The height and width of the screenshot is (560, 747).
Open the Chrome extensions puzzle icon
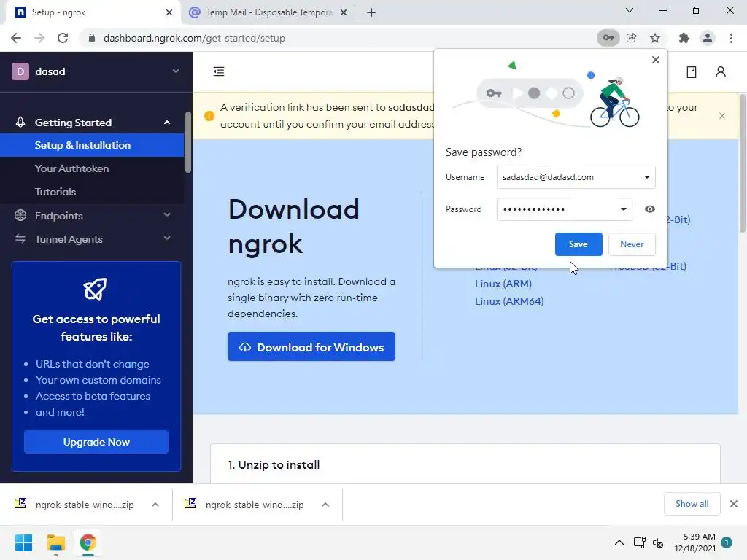point(684,38)
